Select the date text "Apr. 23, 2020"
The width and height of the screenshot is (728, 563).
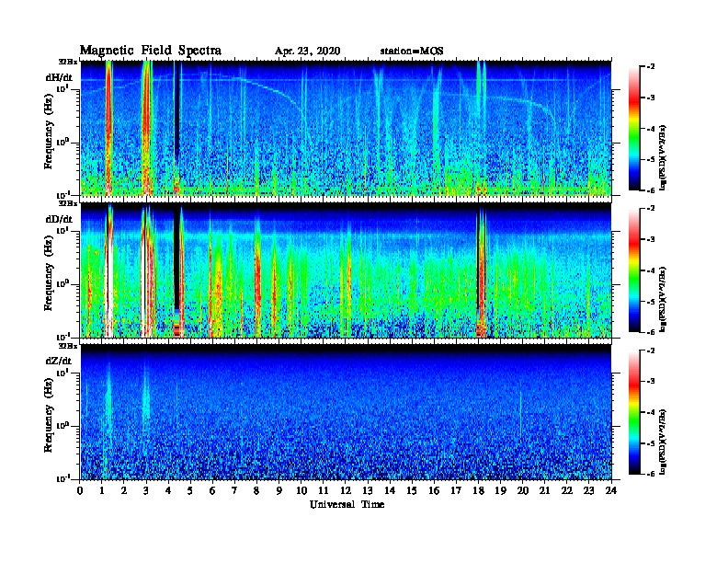click(307, 52)
